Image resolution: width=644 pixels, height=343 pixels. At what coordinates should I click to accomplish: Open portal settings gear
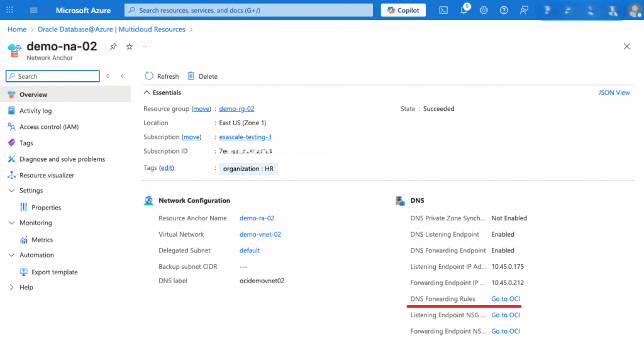tap(484, 10)
